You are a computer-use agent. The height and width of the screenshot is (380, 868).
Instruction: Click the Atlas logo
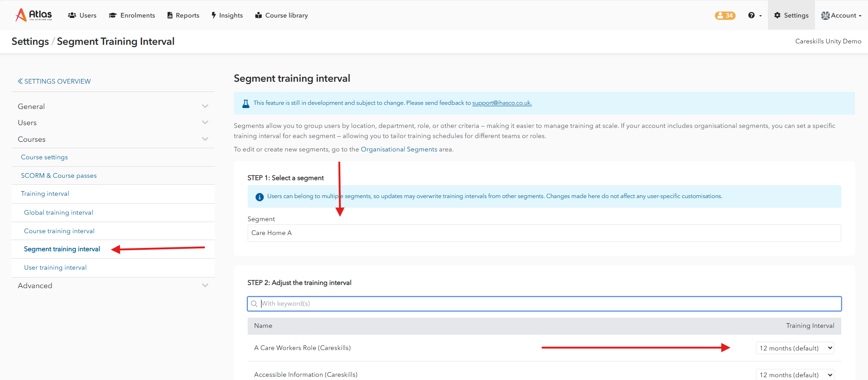click(34, 15)
